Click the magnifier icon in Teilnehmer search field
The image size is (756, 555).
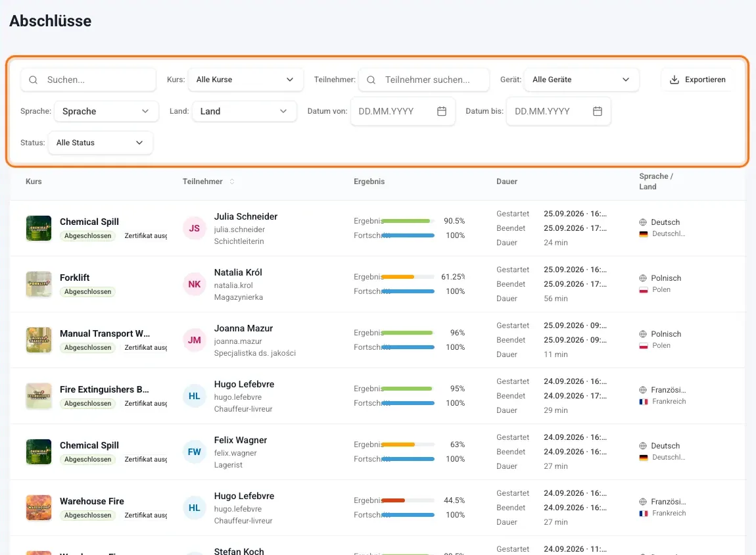click(371, 80)
